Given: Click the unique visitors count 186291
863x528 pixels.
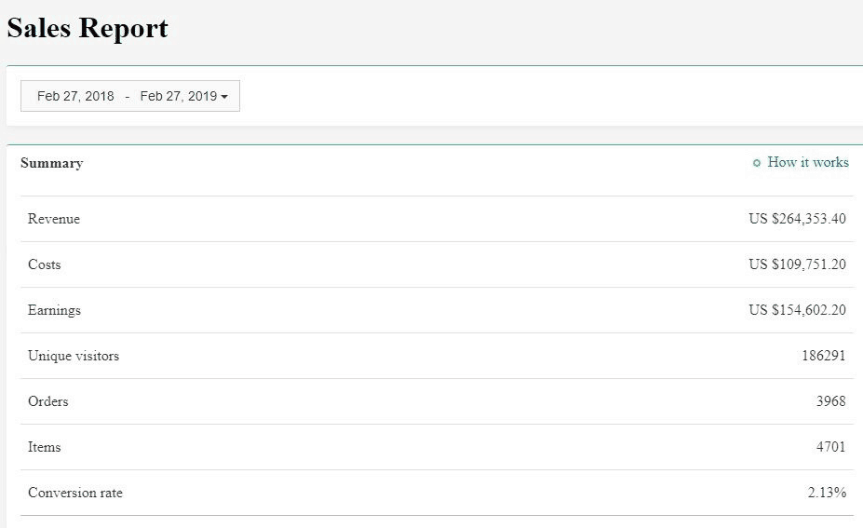Looking at the screenshot, I should pos(823,357).
